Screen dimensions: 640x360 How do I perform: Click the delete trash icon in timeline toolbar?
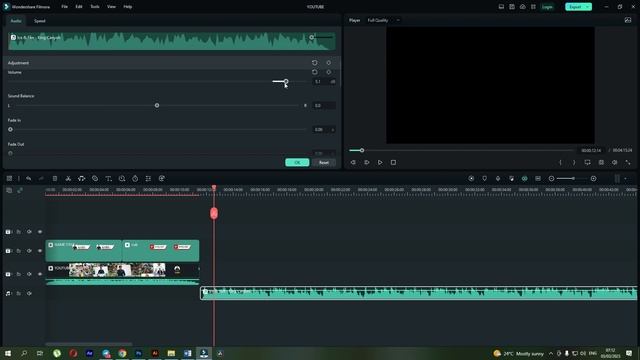coord(55,178)
